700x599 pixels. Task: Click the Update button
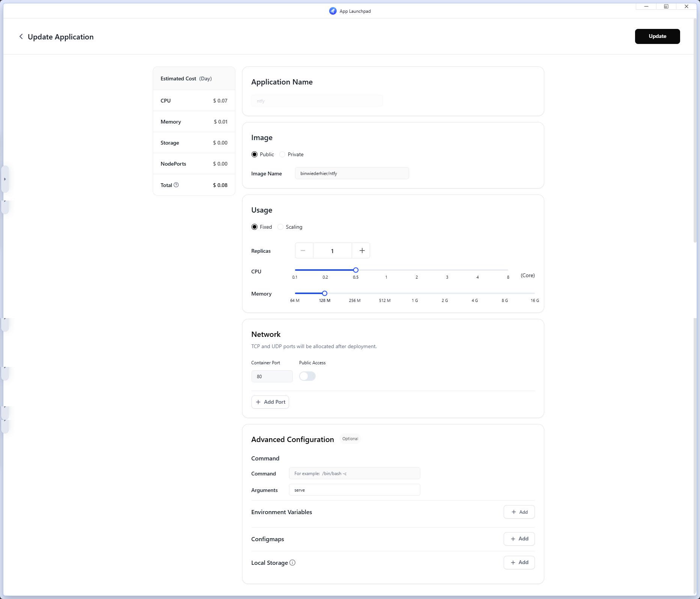coord(657,36)
